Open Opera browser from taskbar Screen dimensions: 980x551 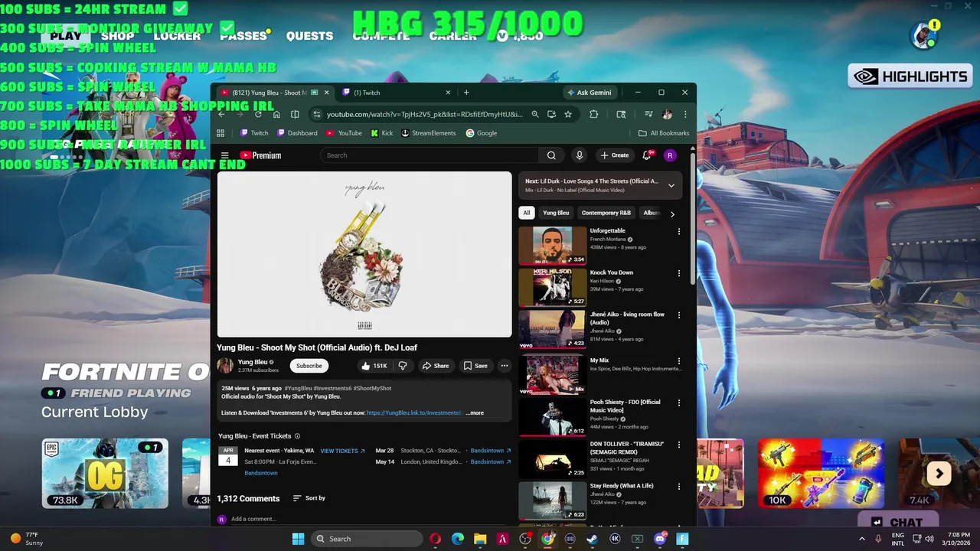435,539
